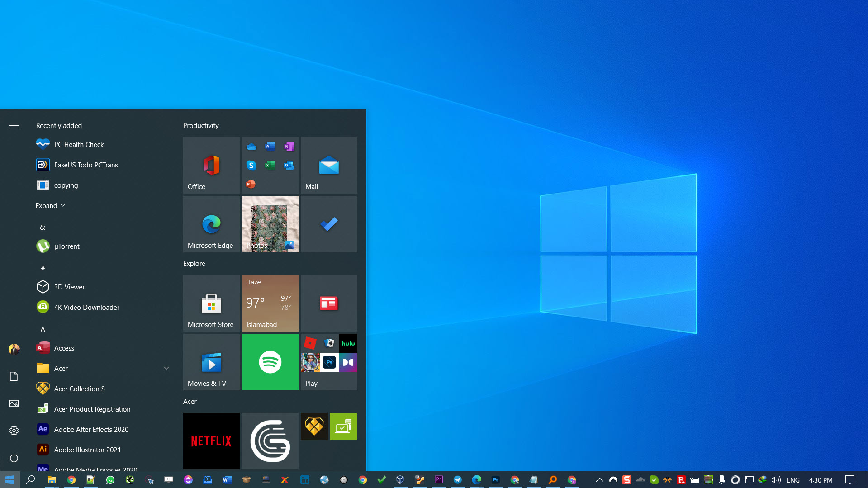
Task: Check battery status in system tray
Action: click(x=695, y=480)
